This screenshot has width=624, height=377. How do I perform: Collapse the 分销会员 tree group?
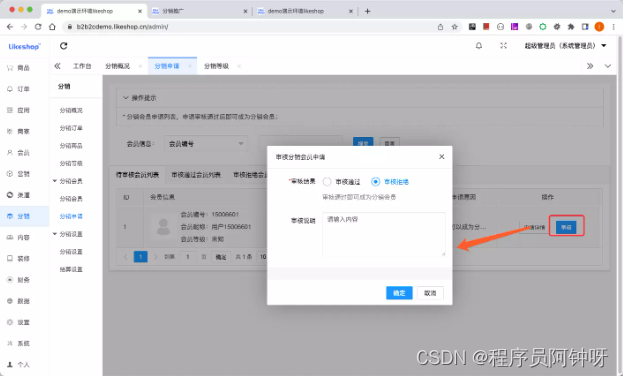click(55, 181)
